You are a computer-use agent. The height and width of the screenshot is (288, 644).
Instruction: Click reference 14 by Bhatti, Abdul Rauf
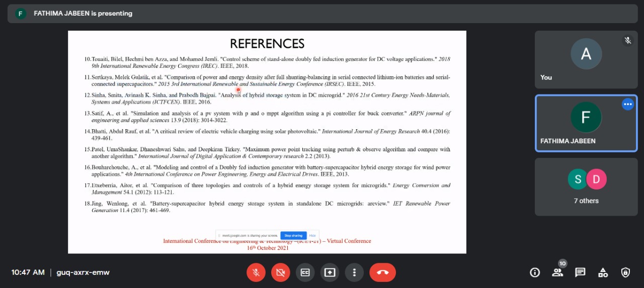point(267,135)
